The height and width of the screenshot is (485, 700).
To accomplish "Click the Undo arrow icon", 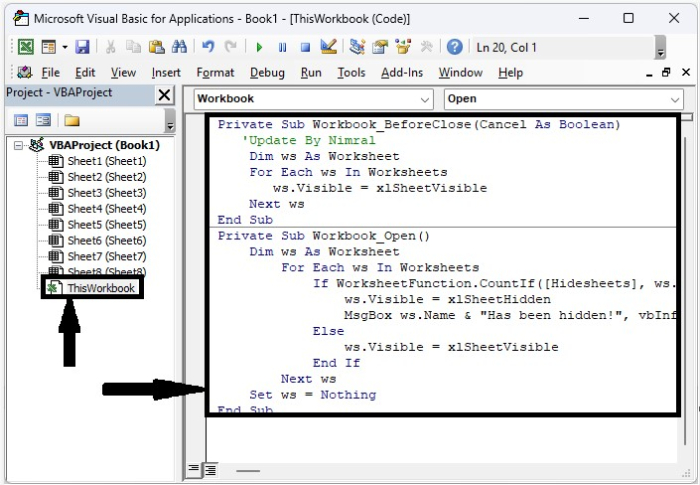I will click(x=208, y=46).
